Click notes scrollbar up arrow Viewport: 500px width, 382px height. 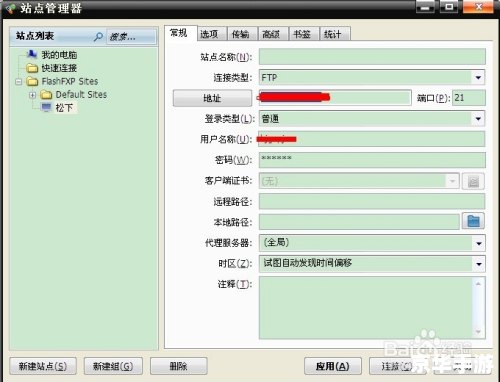478,284
